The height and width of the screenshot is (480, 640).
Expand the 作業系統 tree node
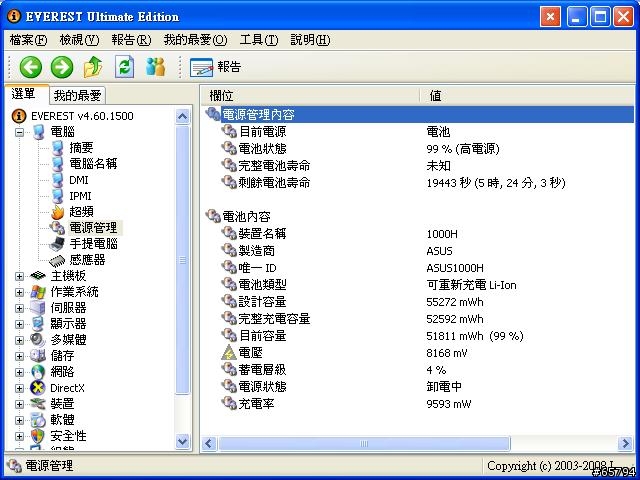point(19,292)
